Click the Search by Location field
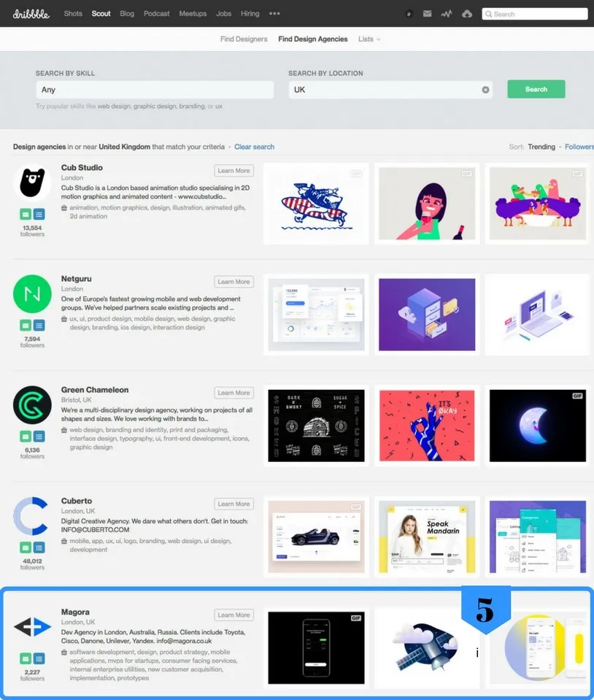The width and height of the screenshot is (594, 700). [390, 90]
